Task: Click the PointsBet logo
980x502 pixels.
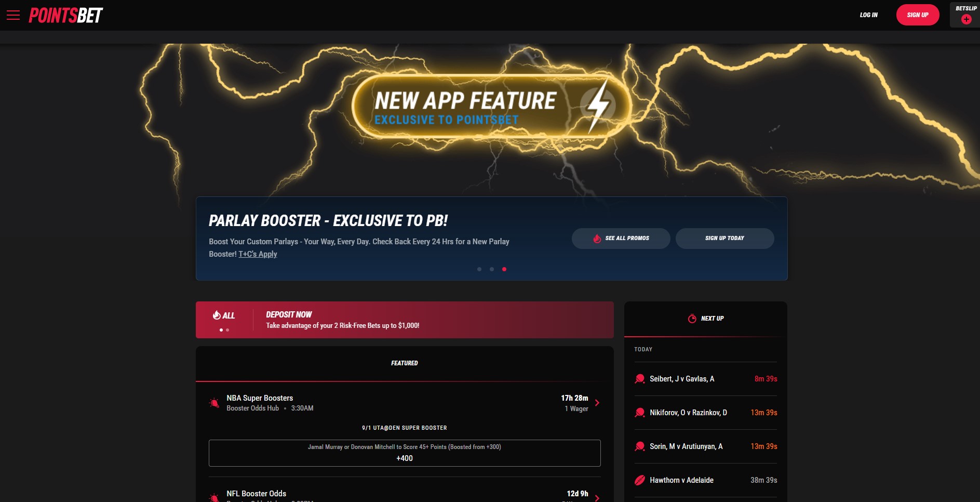Action: pyautogui.click(x=66, y=15)
